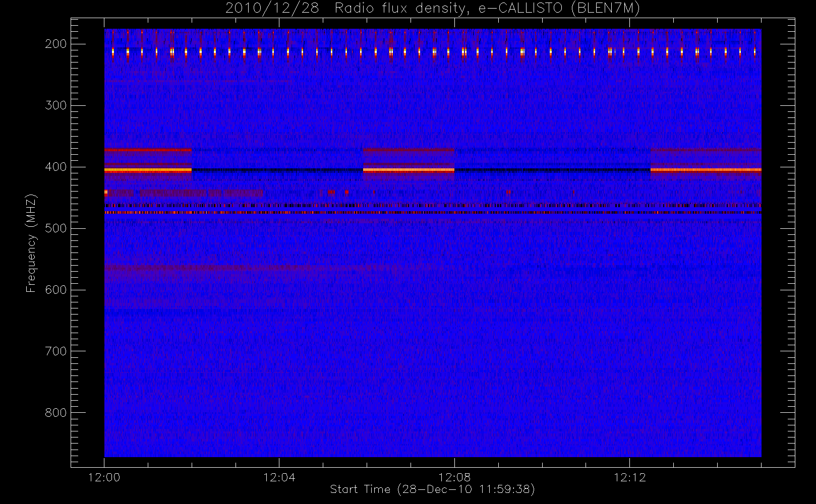Click the 12:00 time tick label
This screenshot has height=504, width=816.
click(104, 477)
